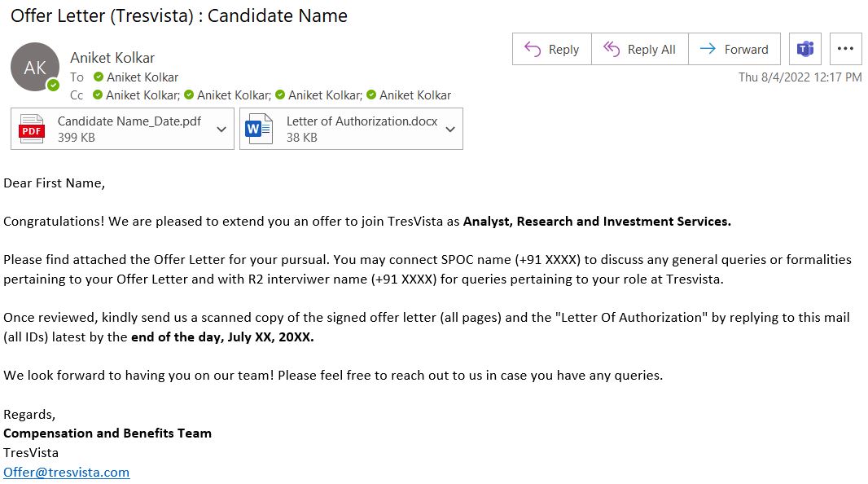Open the Candidate Name_Date.pdf attachment
The image size is (868, 484).
122,129
